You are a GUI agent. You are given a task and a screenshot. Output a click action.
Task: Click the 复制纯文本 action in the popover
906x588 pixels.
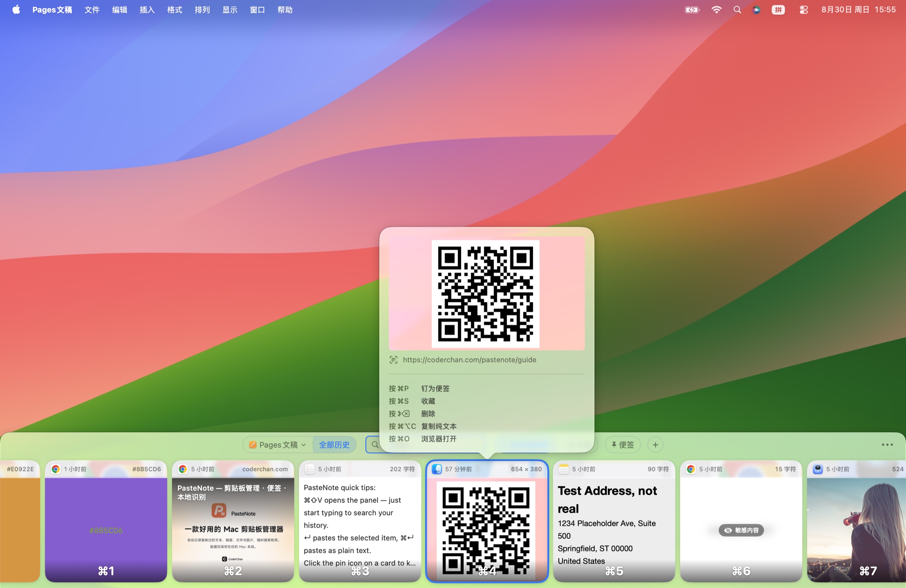(439, 426)
